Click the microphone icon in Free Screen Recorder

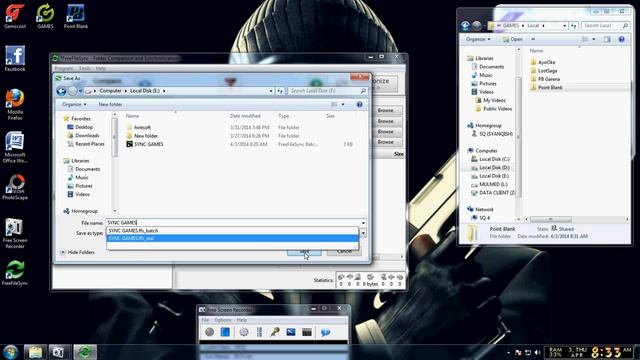275,332
